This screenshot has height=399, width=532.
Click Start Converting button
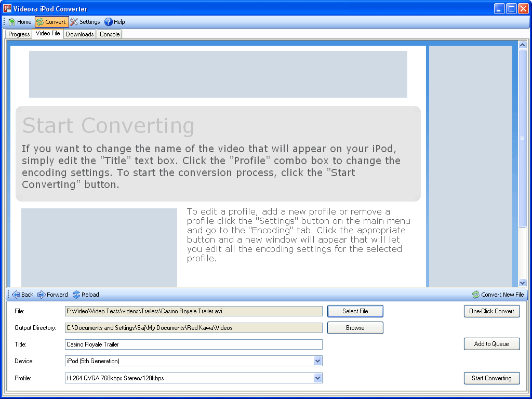(491, 378)
